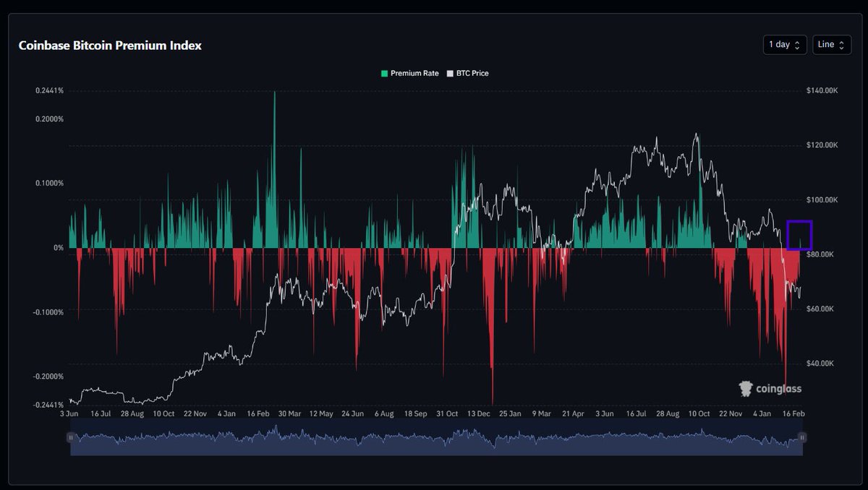Click the 12 May date label
868x490 pixels.
321,414
